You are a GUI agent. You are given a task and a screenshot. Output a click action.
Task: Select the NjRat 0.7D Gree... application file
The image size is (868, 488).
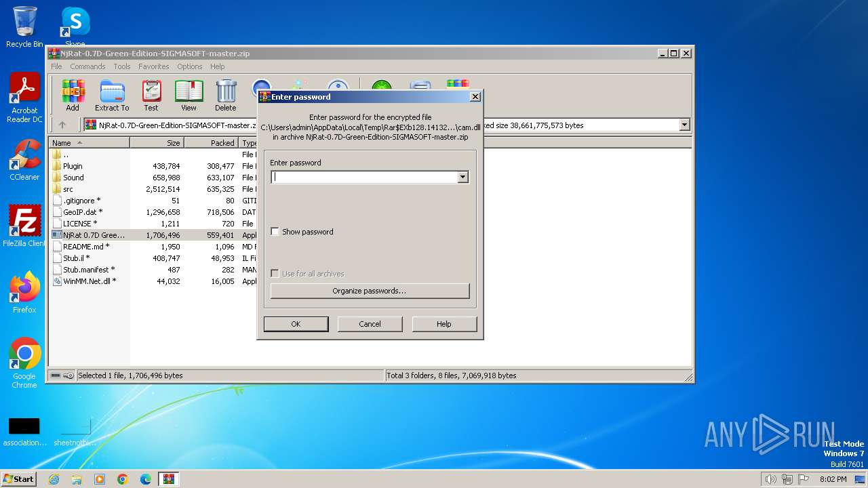[94, 235]
